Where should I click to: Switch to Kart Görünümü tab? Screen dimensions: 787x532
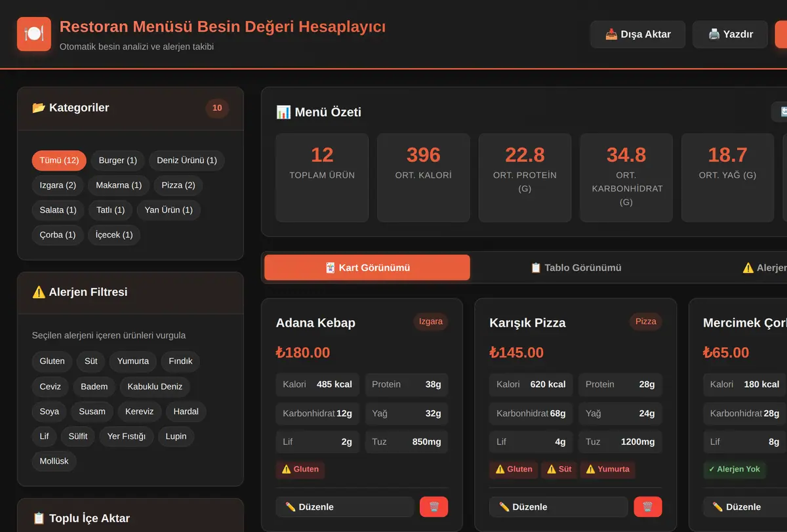pyautogui.click(x=367, y=268)
